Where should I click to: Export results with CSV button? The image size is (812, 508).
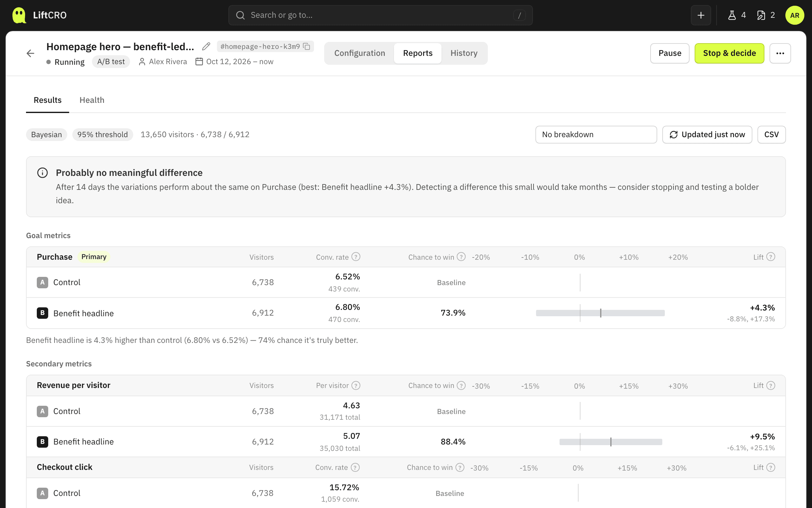point(771,135)
